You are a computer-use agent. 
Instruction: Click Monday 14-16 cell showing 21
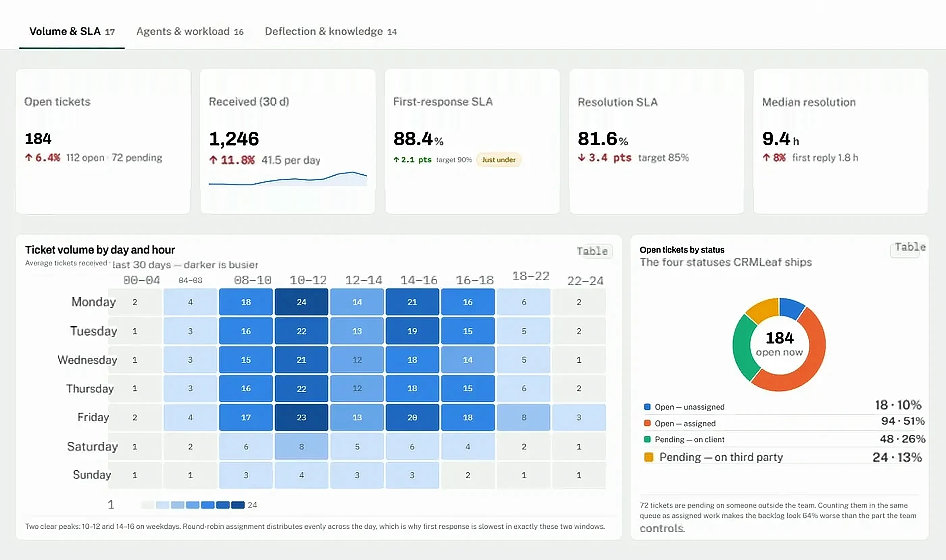(412, 302)
